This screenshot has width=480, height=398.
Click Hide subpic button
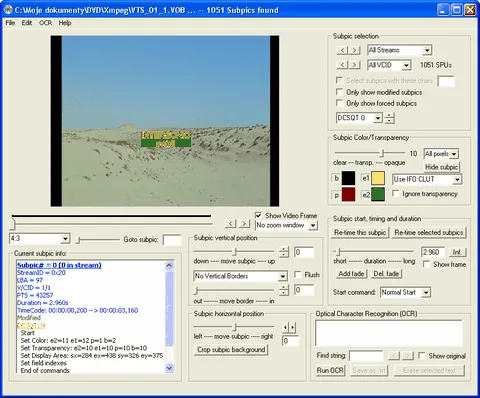(441, 167)
